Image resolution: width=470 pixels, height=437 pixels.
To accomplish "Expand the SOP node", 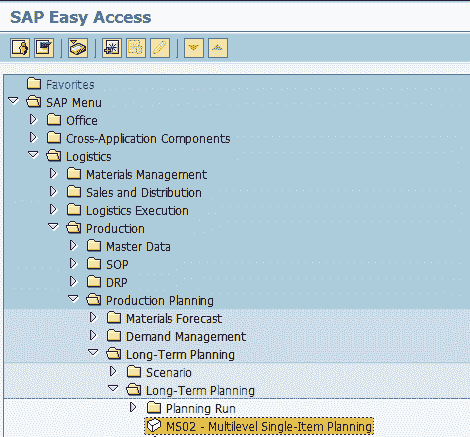I will point(73,263).
